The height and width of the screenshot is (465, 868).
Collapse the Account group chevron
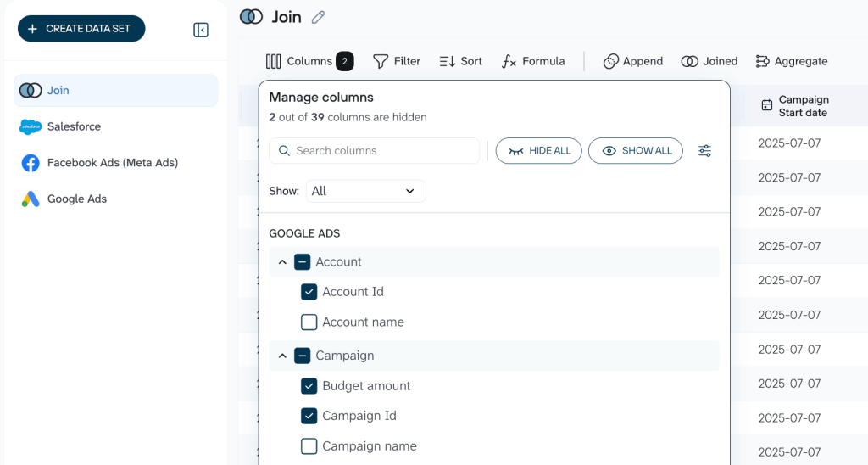282,262
